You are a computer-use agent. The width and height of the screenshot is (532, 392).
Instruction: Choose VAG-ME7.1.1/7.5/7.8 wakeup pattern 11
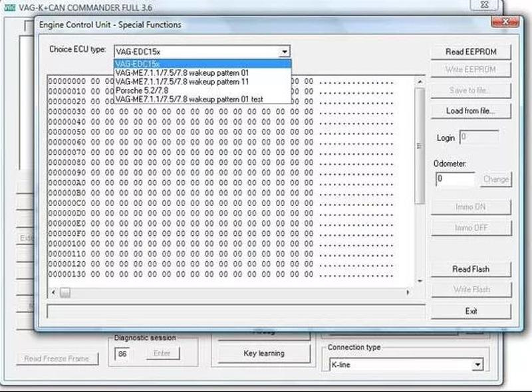[x=203, y=82]
